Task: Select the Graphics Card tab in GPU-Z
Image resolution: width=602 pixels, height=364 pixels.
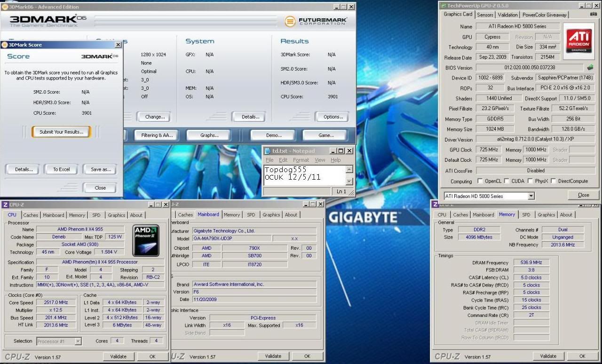Action: pyautogui.click(x=458, y=14)
